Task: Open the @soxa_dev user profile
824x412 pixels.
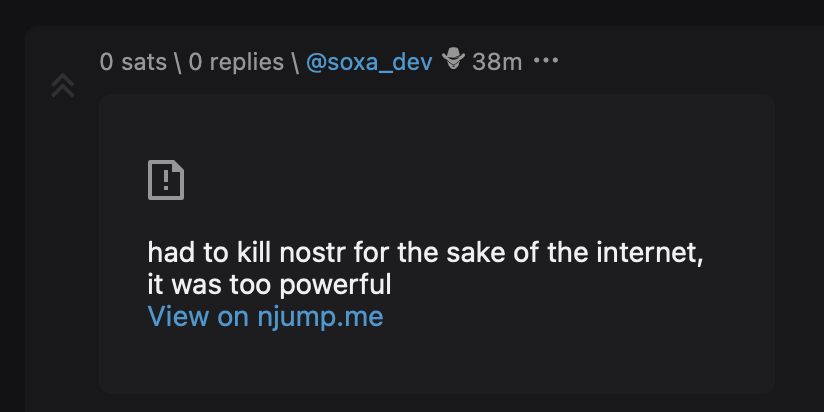Action: coord(369,63)
